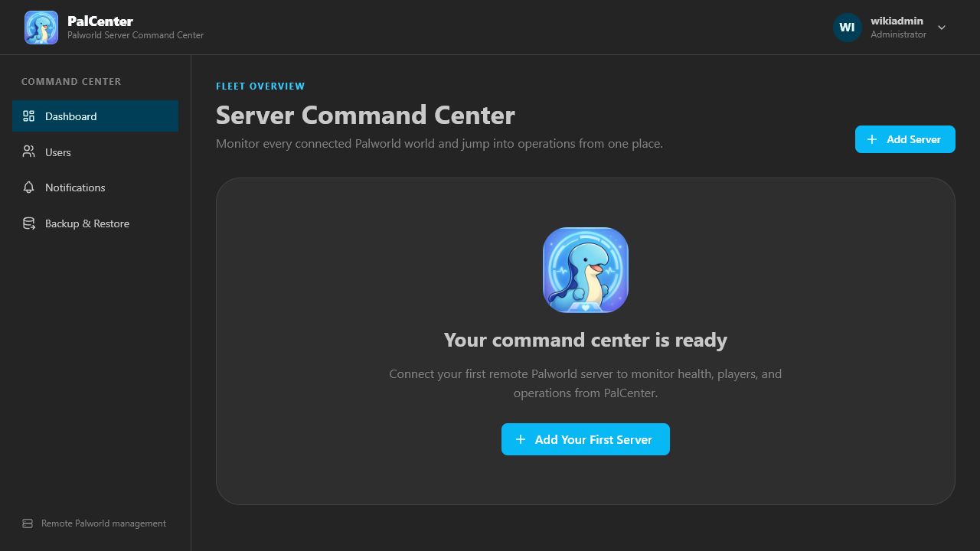The image size is (980, 551).
Task: Click the Notifications bell icon
Action: 29,187
